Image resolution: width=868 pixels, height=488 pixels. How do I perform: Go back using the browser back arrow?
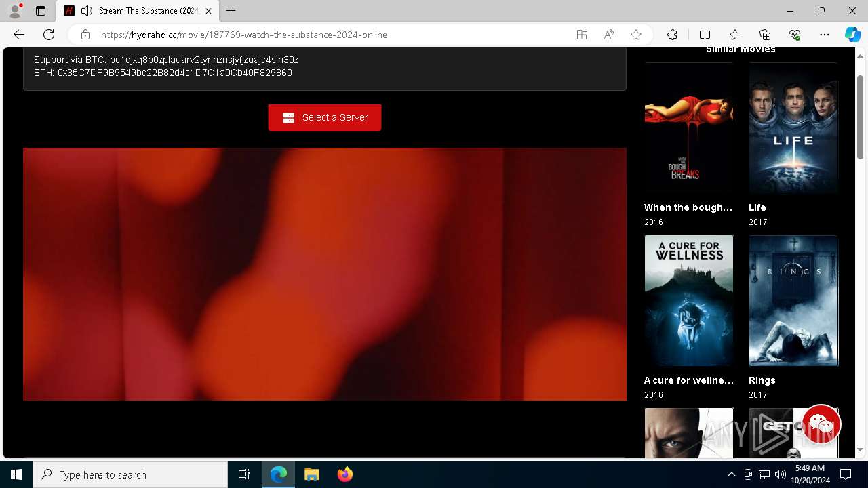tap(19, 35)
